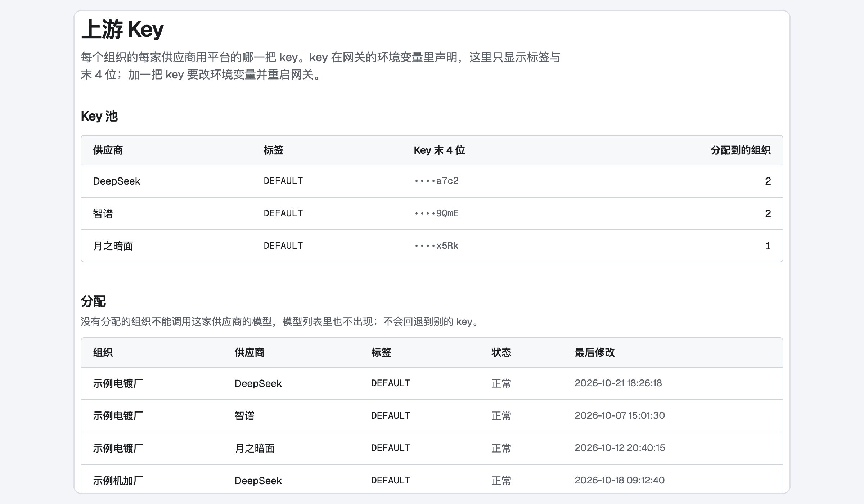The image size is (864, 504).
Task: Click the 分配 section heading
Action: pos(93,301)
